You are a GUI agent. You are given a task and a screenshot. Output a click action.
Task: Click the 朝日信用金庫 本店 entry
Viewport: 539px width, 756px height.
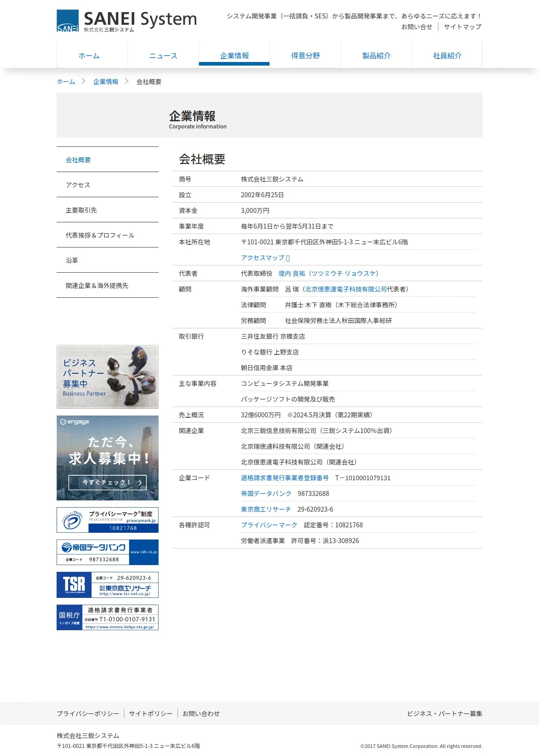[x=266, y=368]
